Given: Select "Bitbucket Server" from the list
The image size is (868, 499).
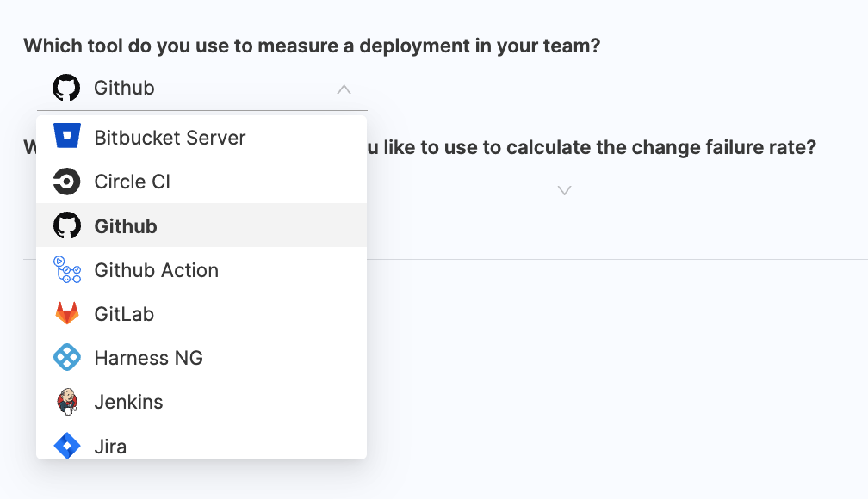Looking at the screenshot, I should point(170,138).
